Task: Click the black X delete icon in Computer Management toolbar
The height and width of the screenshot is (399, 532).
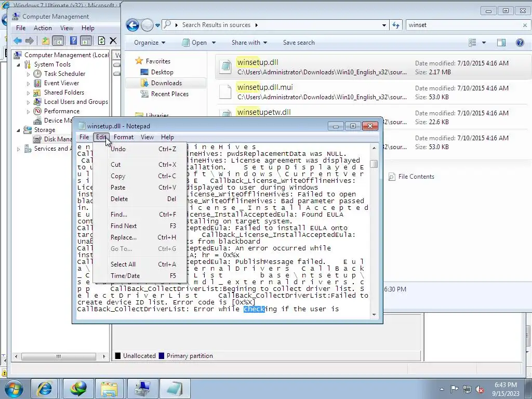Action: (113, 41)
